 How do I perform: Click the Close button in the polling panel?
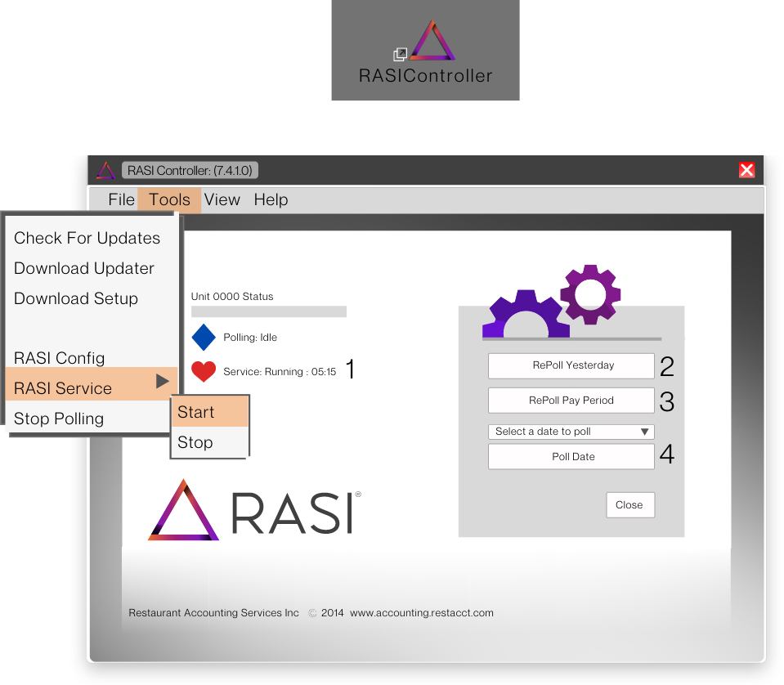[629, 504]
